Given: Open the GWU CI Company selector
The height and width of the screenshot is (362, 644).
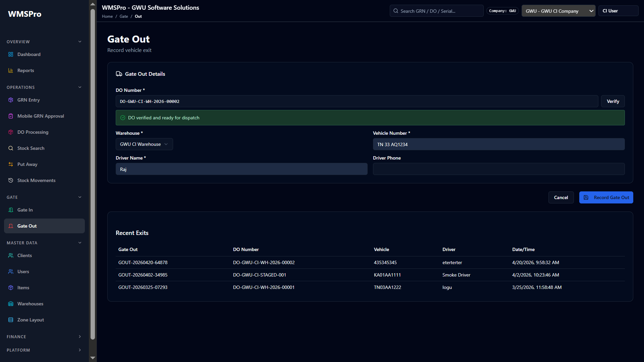Looking at the screenshot, I should (x=558, y=11).
